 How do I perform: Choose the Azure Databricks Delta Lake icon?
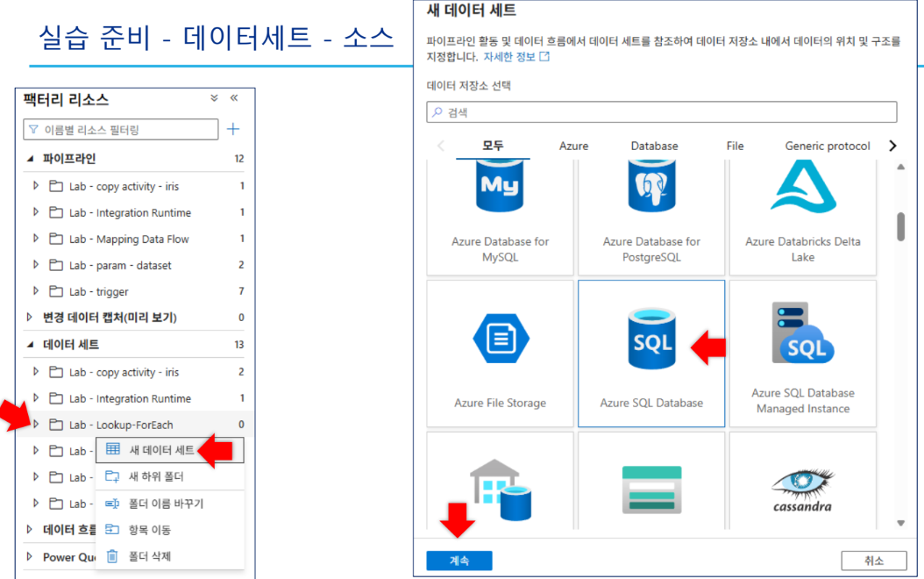[803, 186]
